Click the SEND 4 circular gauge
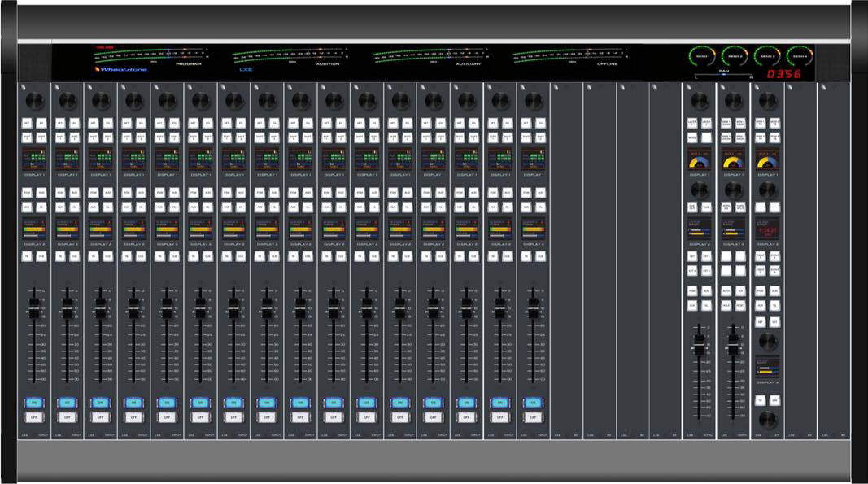The image size is (868, 484). pyautogui.click(x=798, y=57)
